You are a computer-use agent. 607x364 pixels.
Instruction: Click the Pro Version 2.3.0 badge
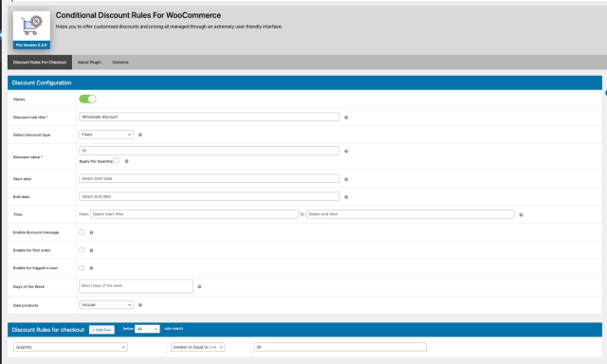tap(31, 45)
